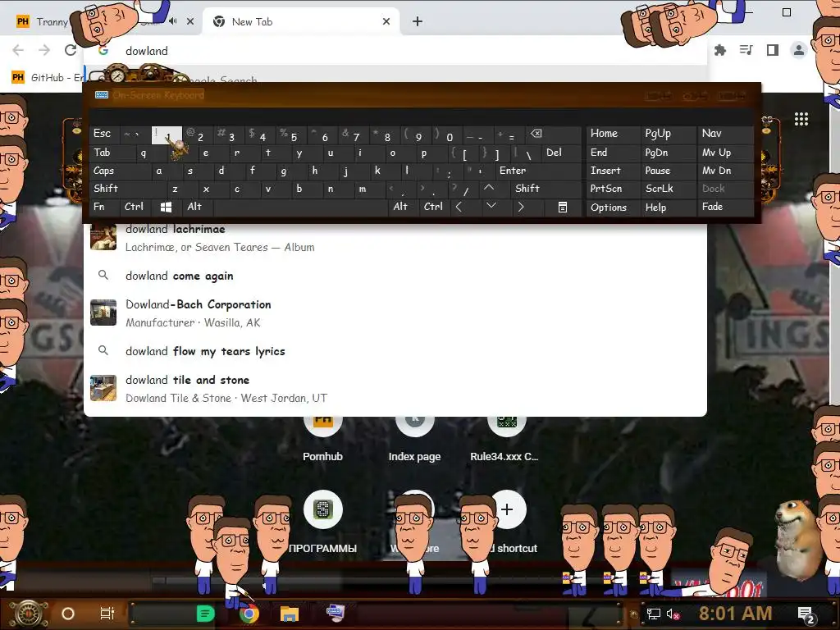Open the Chrome profile avatar
The height and width of the screenshot is (630, 840).
point(798,50)
